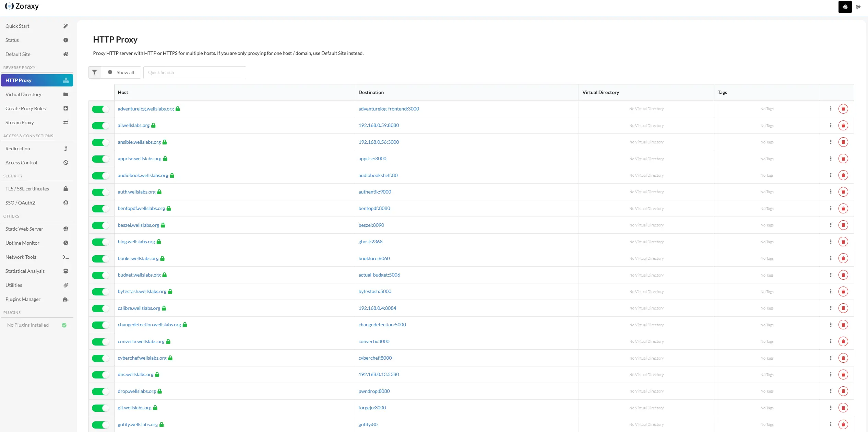Click trash icon for dns.wellslabs.org
Image resolution: width=868 pixels, height=432 pixels.
coord(843,375)
